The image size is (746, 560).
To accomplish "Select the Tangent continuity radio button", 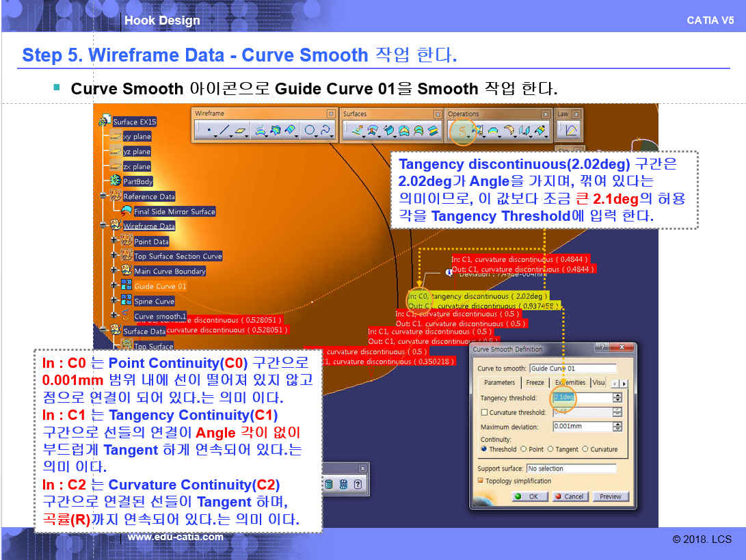I will (x=551, y=449).
